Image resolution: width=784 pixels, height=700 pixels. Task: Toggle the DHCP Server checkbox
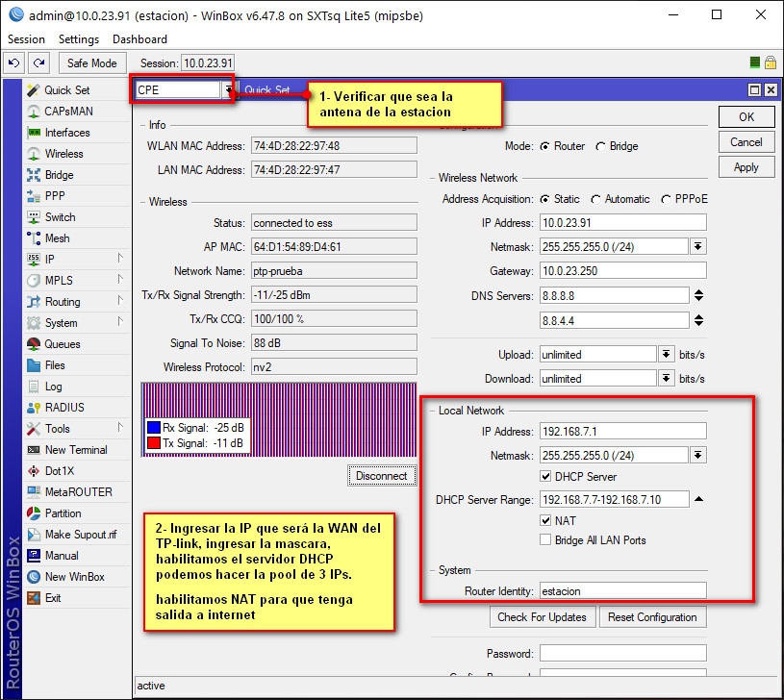click(x=546, y=477)
